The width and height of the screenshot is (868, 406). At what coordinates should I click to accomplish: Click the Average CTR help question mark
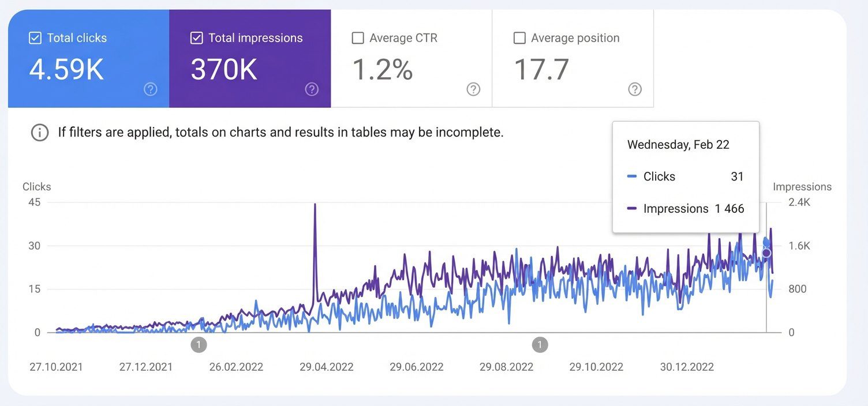473,89
